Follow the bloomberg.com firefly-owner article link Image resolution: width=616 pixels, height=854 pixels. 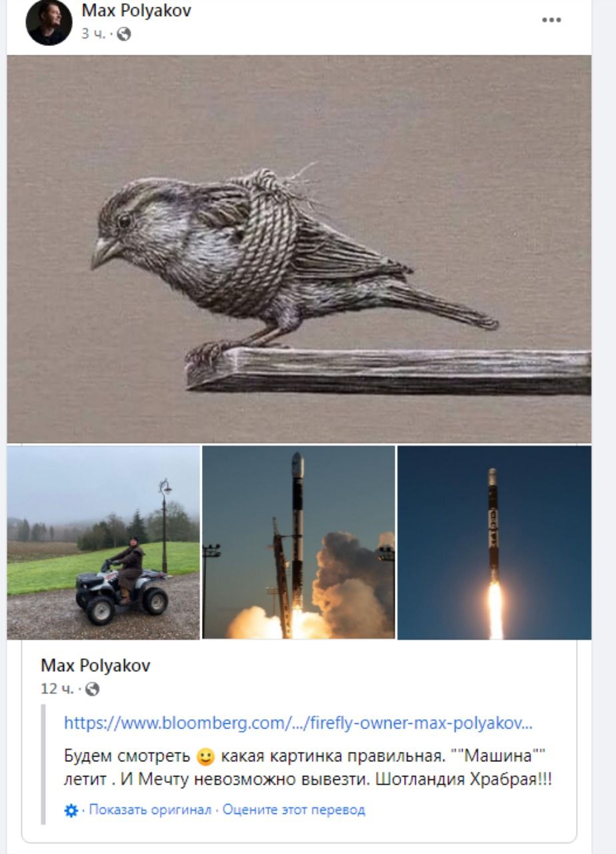coord(298,723)
